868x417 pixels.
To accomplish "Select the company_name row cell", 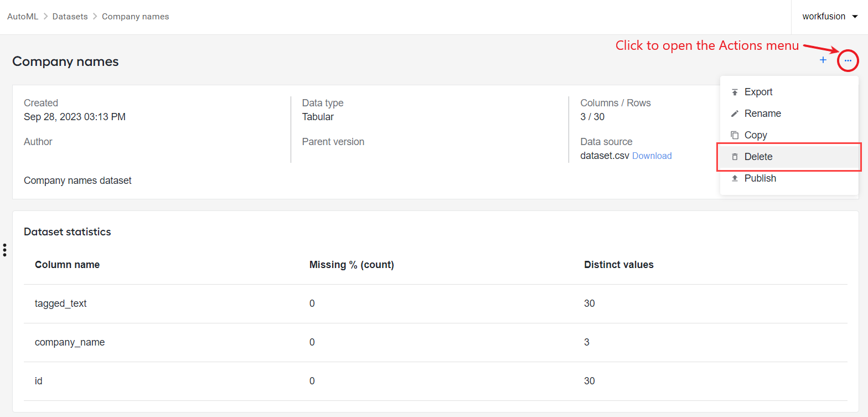I will pyautogui.click(x=70, y=342).
